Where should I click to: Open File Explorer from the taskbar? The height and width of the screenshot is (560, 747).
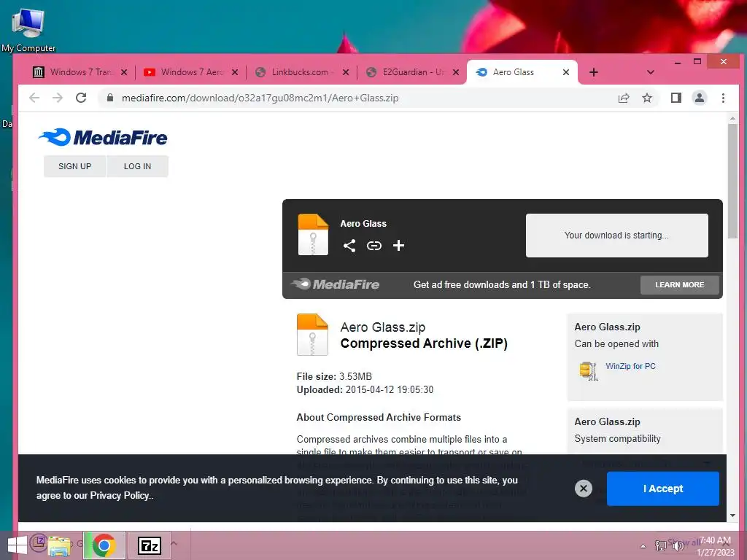click(59, 546)
